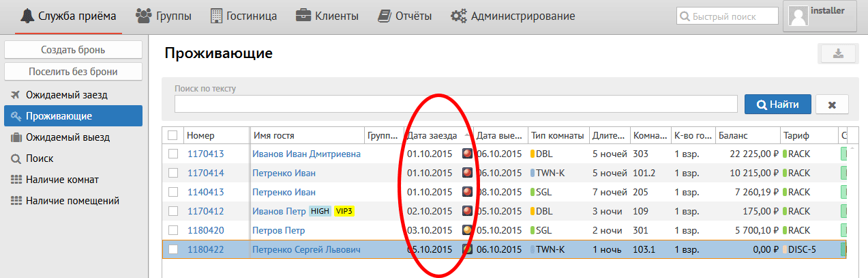The width and height of the screenshot is (868, 278).
Task: Click the people icon of Группы
Action: point(144,15)
